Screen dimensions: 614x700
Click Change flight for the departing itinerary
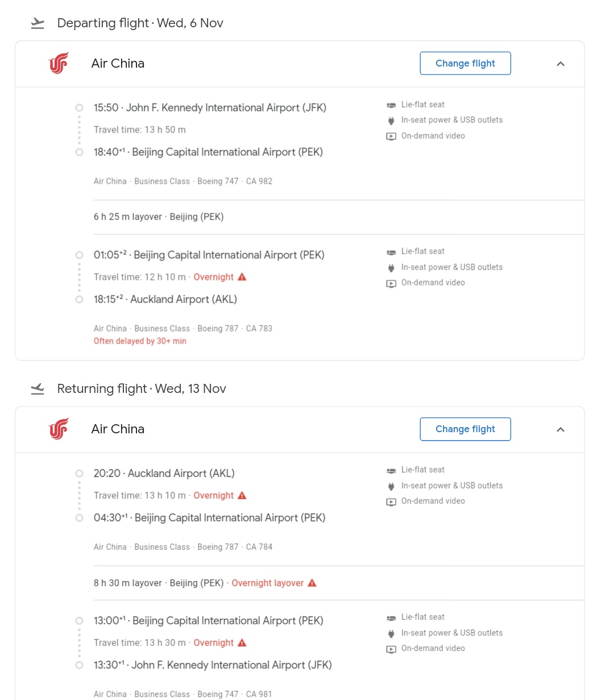pos(465,63)
